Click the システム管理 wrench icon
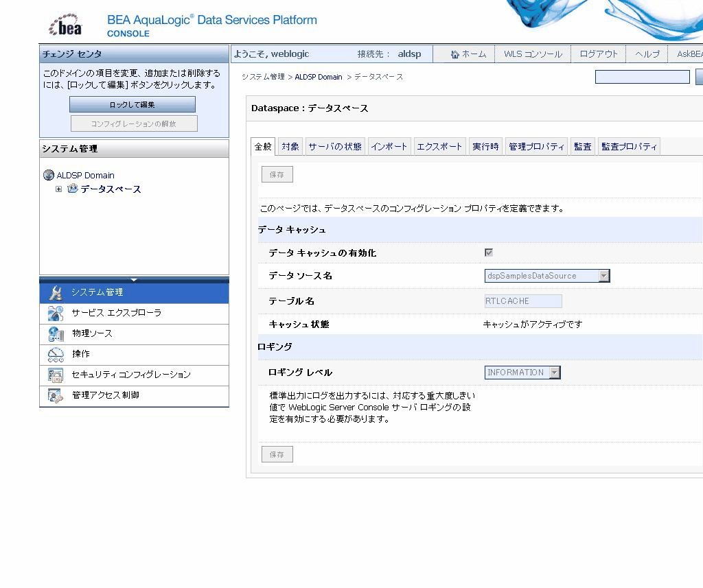The image size is (703, 588). click(x=56, y=293)
